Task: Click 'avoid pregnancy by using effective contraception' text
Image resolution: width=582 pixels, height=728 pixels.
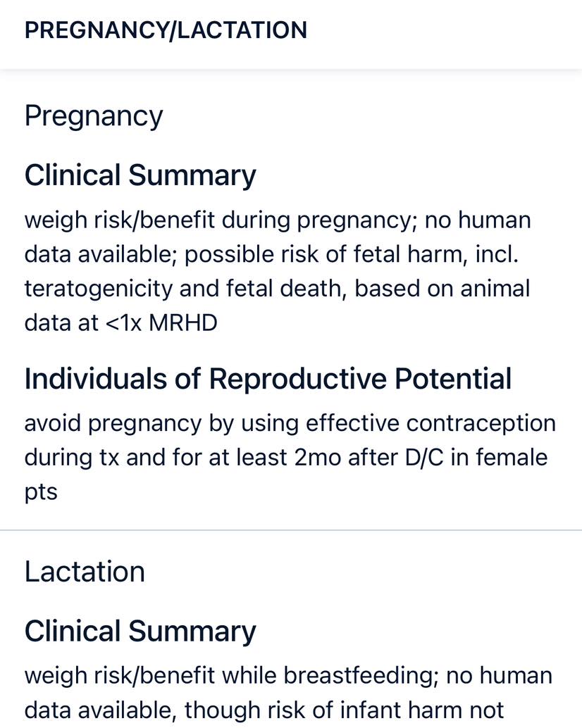Action: click(x=290, y=423)
